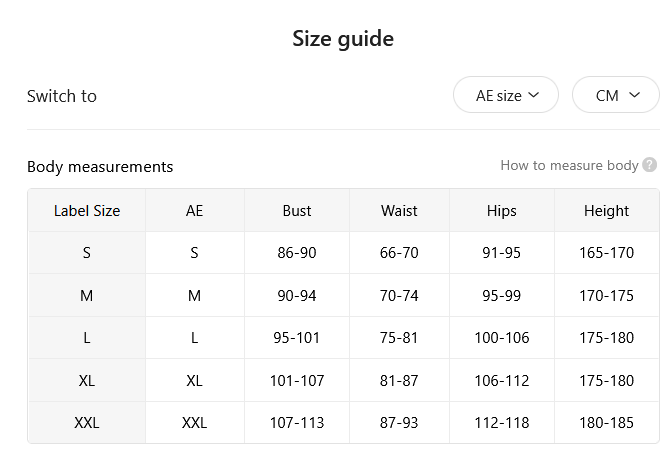Select the XXL label size cell
663x455 pixels.
87,422
